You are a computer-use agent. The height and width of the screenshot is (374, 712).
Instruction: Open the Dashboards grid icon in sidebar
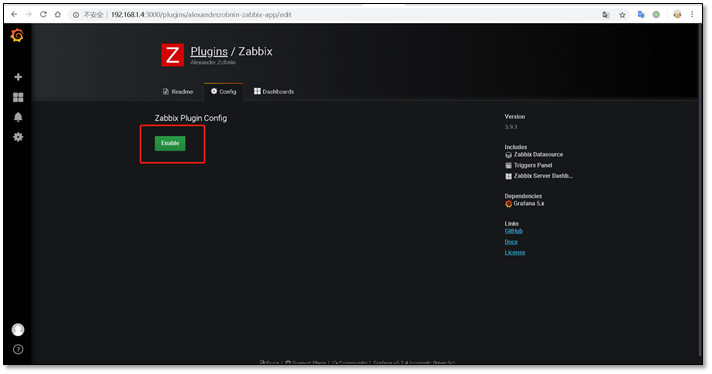(18, 97)
